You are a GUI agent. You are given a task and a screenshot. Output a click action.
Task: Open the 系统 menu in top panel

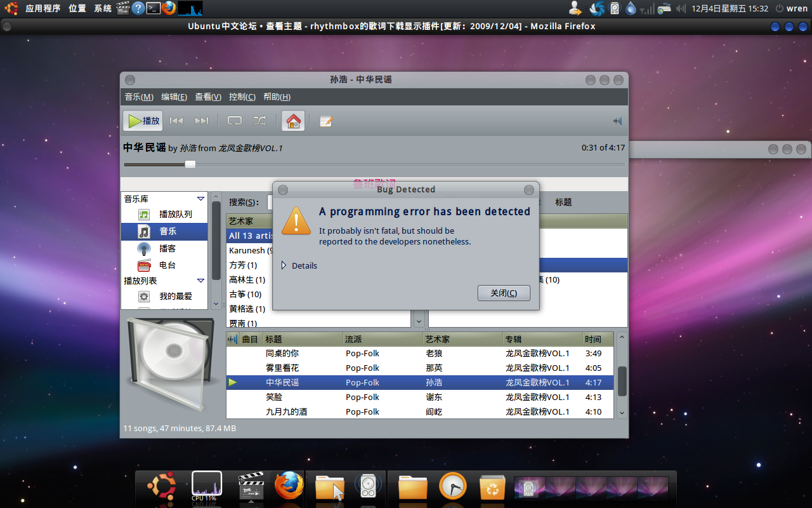coord(103,8)
